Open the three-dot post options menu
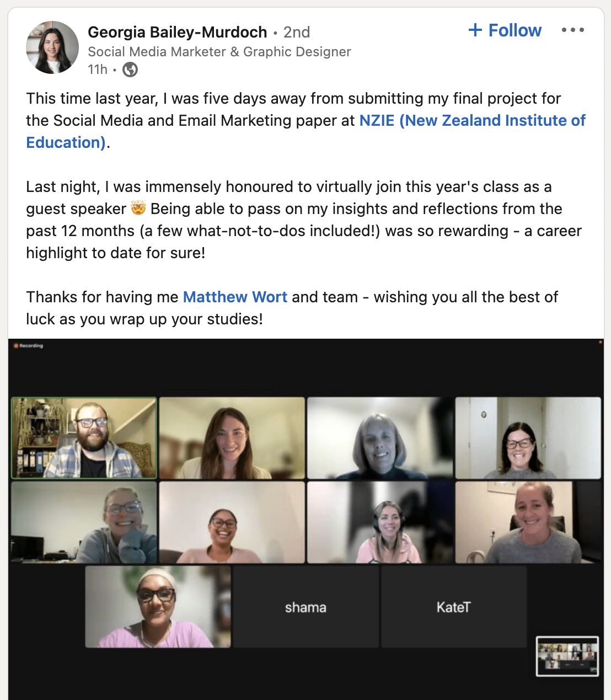 [573, 30]
